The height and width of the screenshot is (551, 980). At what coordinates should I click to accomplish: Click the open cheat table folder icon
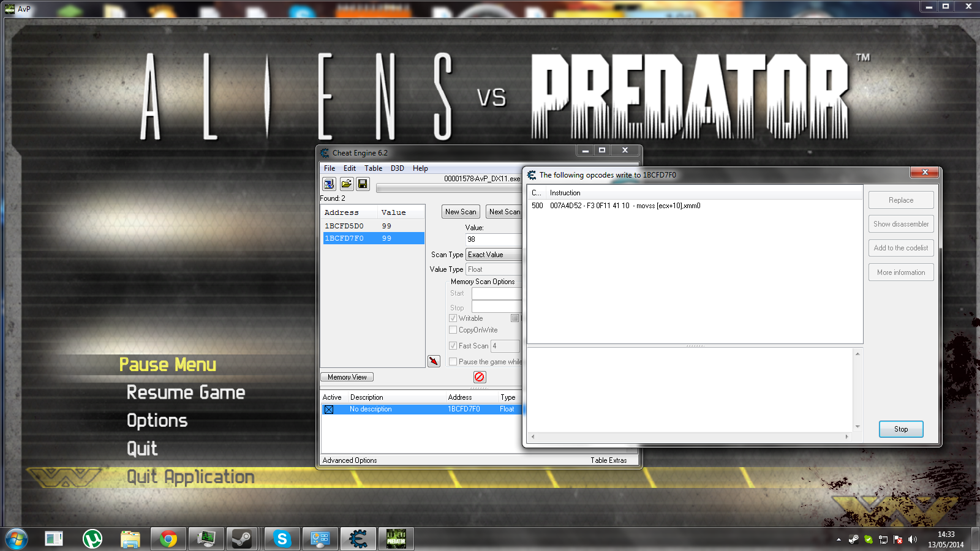[x=346, y=184]
